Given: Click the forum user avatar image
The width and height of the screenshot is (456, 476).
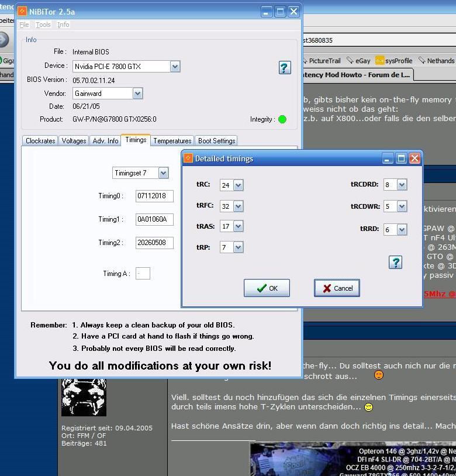Looking at the screenshot, I should point(84,397).
